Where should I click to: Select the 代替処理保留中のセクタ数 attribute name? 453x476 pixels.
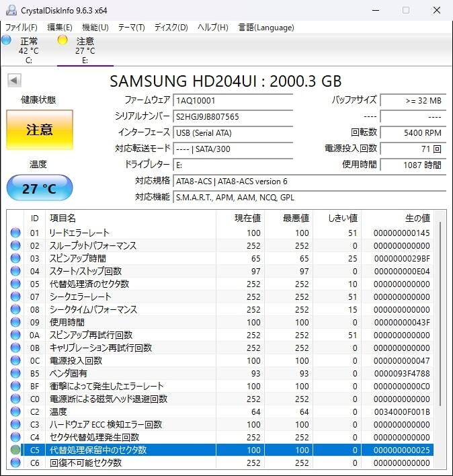pos(98,450)
